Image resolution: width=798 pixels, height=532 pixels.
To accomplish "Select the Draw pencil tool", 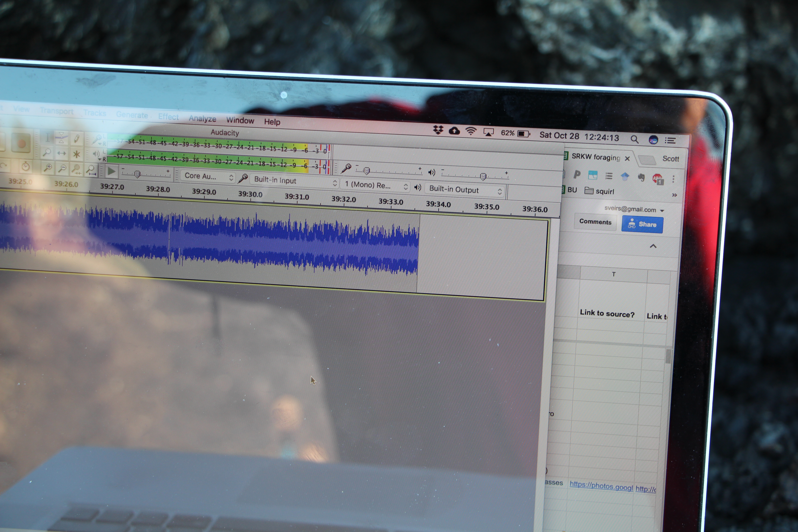I will 77,139.
